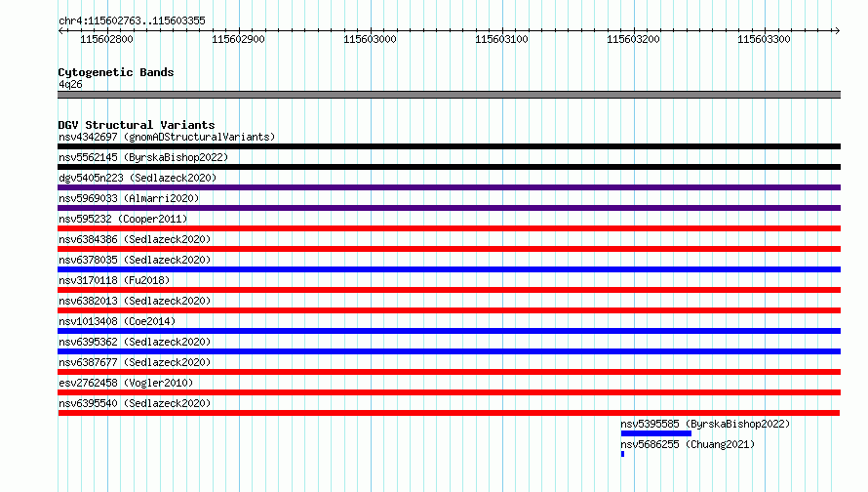Open the nsv6387677 Sedlazeck2020 label
Screen dimensions: 868x492
click(x=135, y=362)
